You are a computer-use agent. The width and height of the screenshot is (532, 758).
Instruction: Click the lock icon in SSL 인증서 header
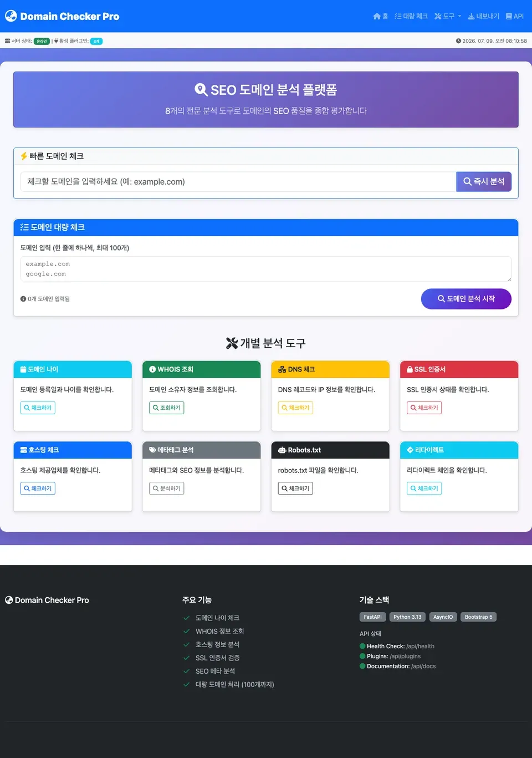click(x=410, y=369)
